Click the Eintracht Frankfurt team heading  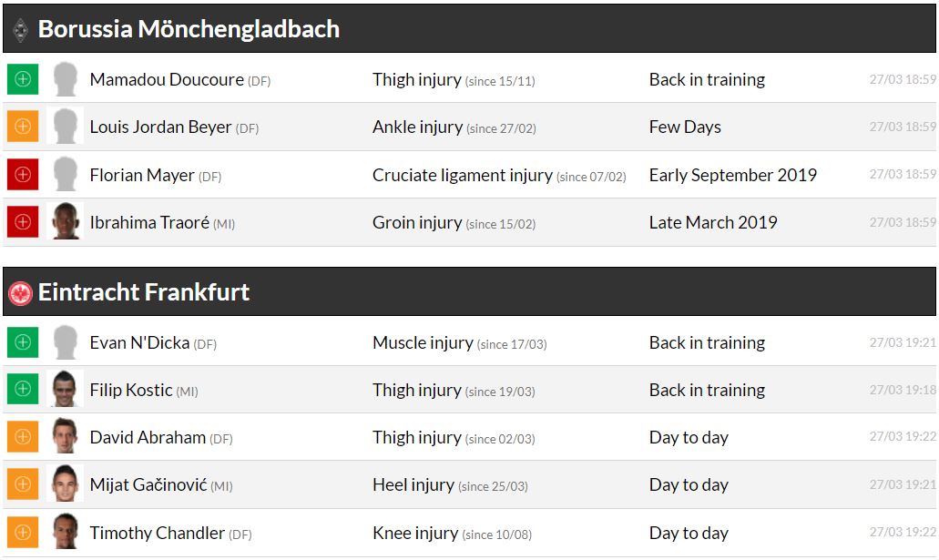pos(144,292)
